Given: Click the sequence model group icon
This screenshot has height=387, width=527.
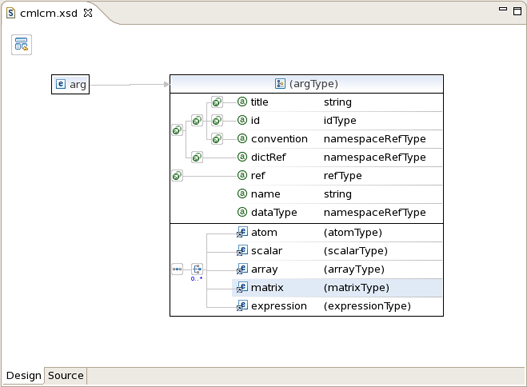Looking at the screenshot, I should point(177,269).
